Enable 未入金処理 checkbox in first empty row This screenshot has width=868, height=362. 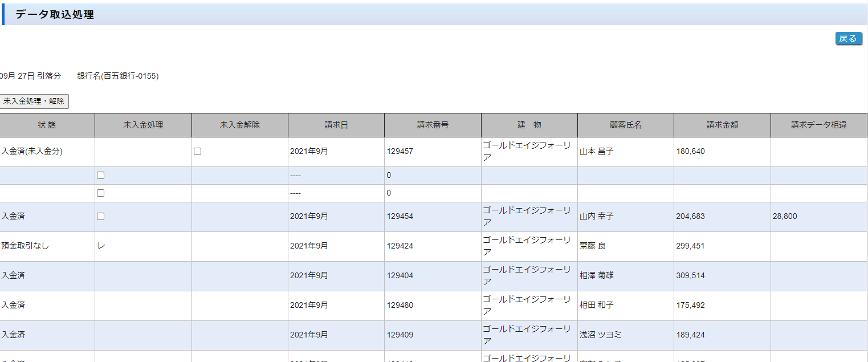[100, 176]
